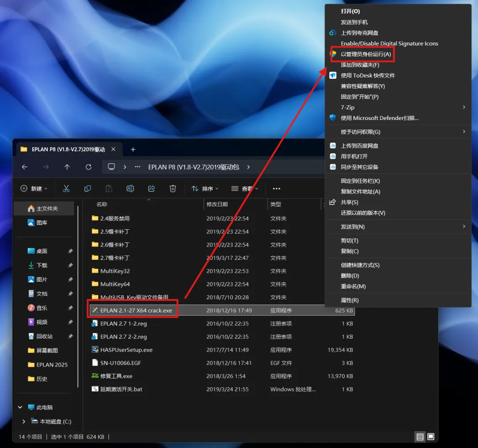478x448 pixels.
Task: Click the sidebar vertical scrollbar
Action: pos(78,296)
